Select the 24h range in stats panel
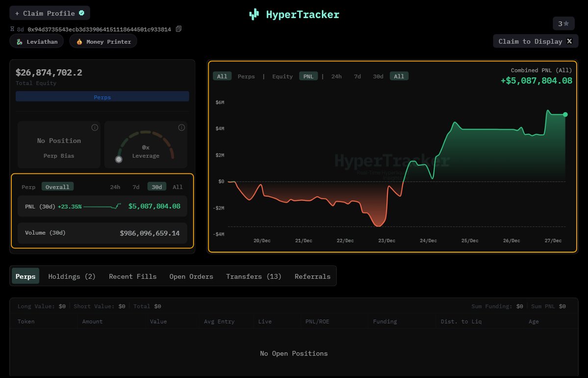588x378 pixels. click(115, 187)
